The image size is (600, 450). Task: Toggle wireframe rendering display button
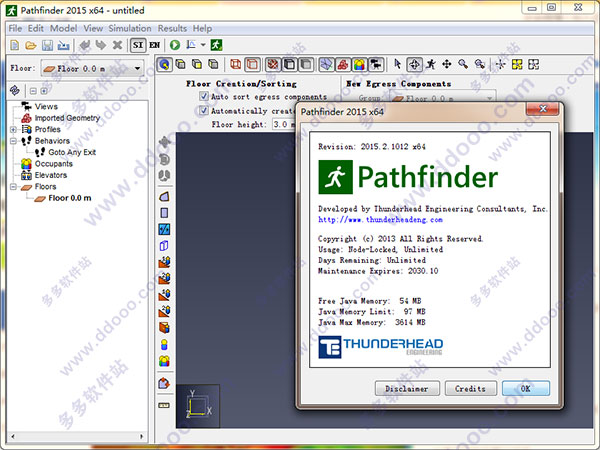point(236,64)
